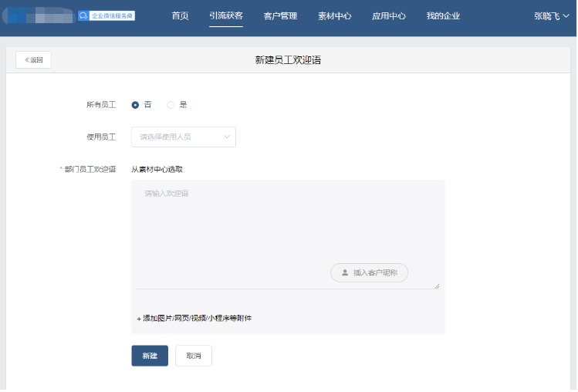Click the 企业微信服务商 badge icon

[106, 15]
